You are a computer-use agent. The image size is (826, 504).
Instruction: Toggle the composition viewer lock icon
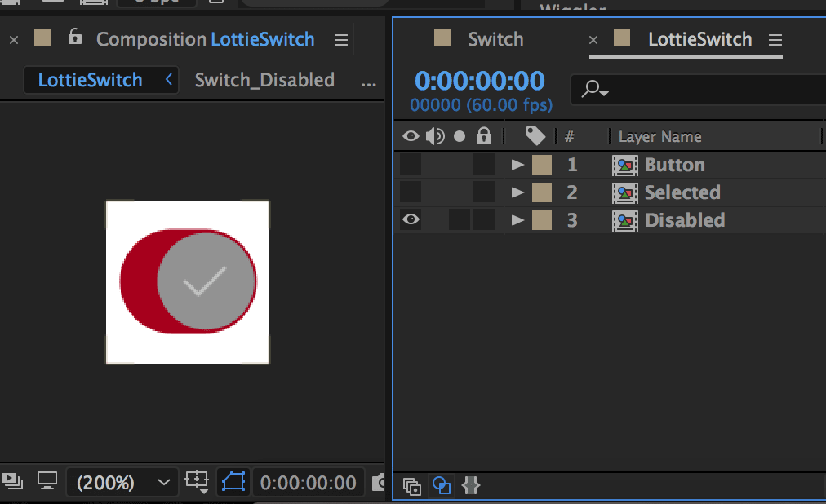(75, 37)
